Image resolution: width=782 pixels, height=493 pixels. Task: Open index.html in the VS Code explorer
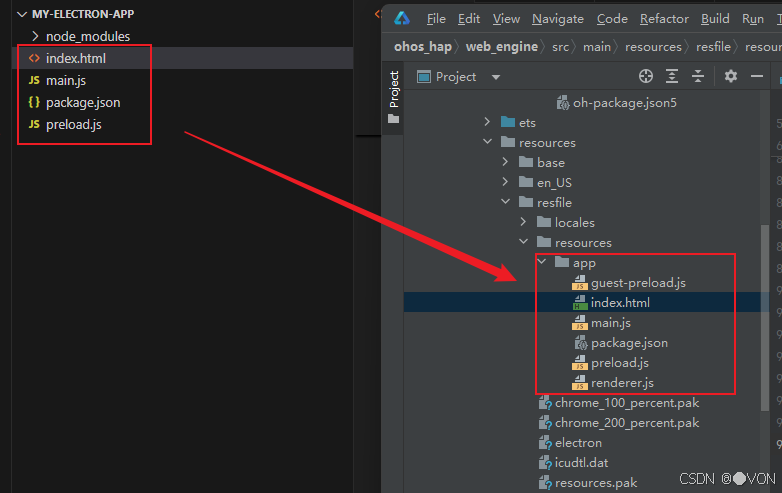(75, 58)
